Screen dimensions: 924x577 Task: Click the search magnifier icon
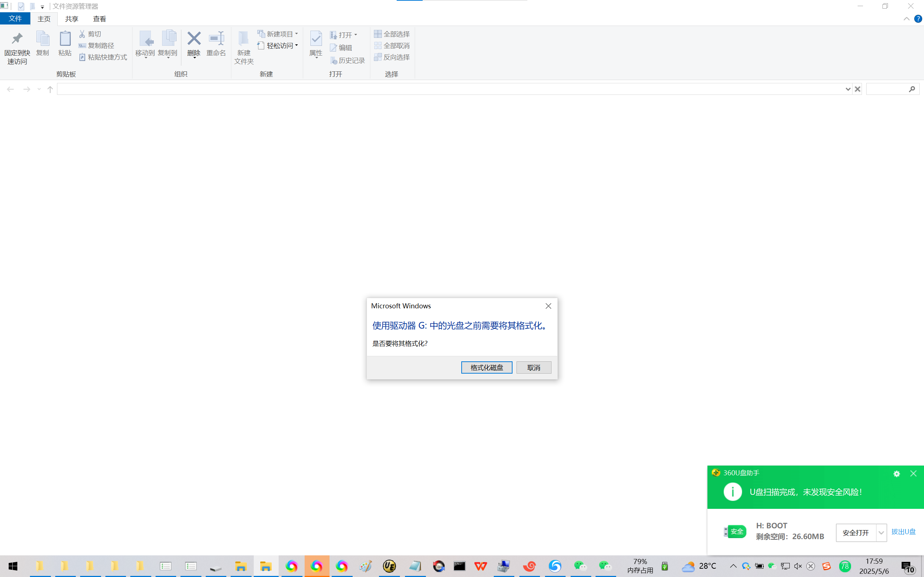(912, 89)
